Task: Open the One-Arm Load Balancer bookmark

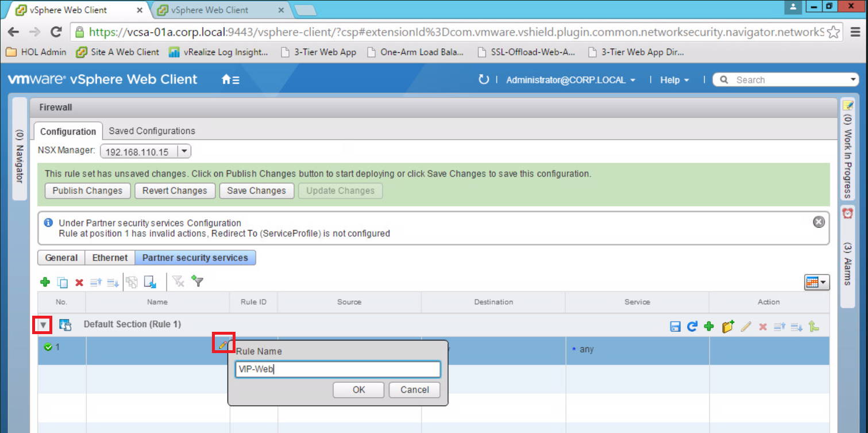Action: click(415, 52)
